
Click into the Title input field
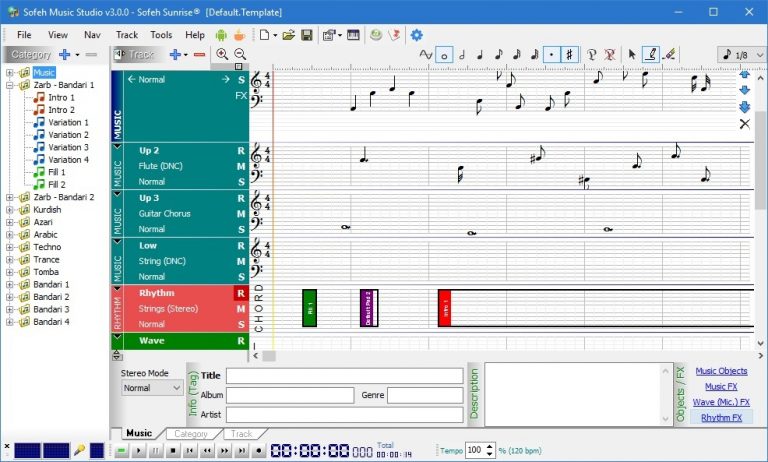tap(344, 376)
